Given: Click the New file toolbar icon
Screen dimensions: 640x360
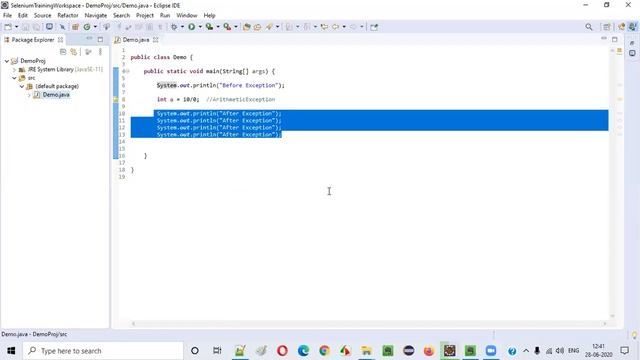Looking at the screenshot, I should [8, 27].
